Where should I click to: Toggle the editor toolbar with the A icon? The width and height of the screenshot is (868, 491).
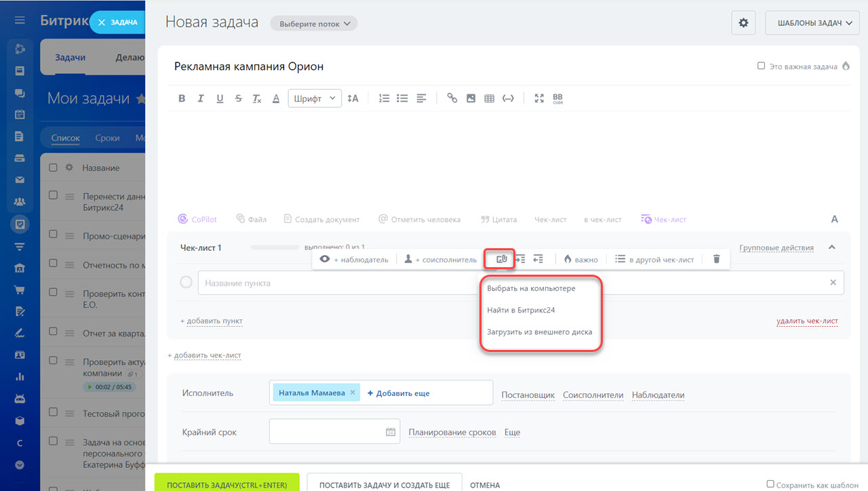835,219
